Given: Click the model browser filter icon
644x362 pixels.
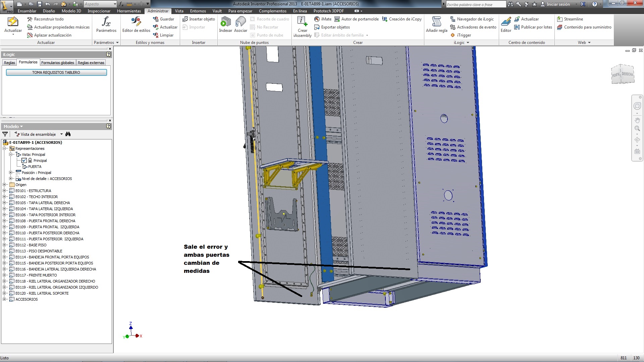Looking at the screenshot, I should (5, 134).
